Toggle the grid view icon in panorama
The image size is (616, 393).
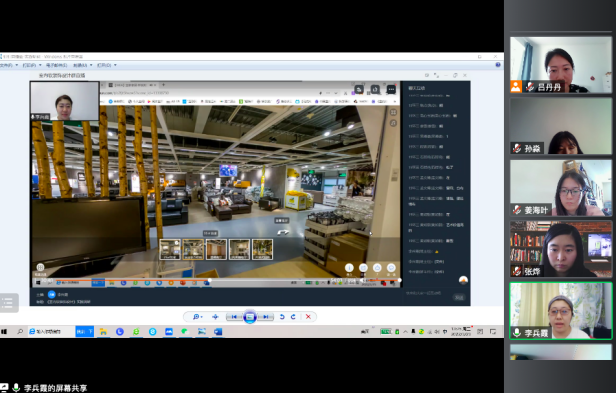(393, 112)
